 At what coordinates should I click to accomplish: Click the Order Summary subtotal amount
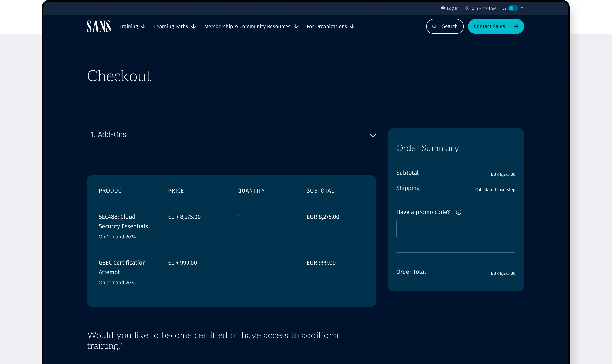pos(503,174)
